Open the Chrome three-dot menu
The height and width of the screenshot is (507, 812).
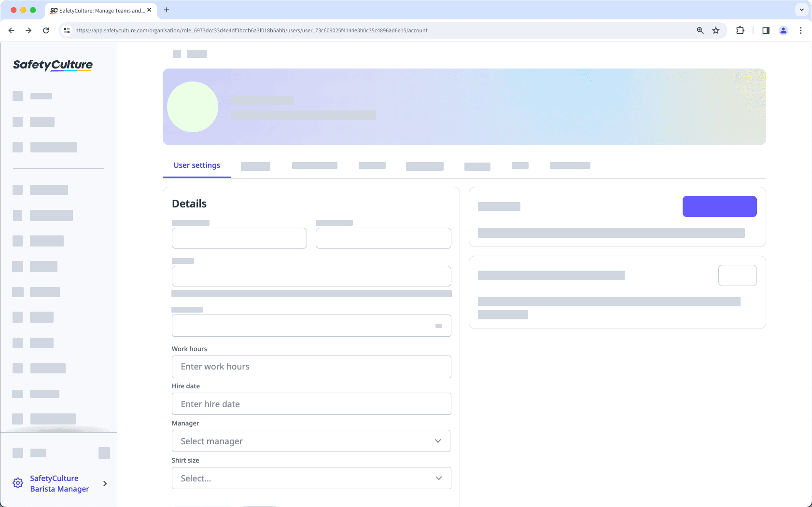click(801, 30)
